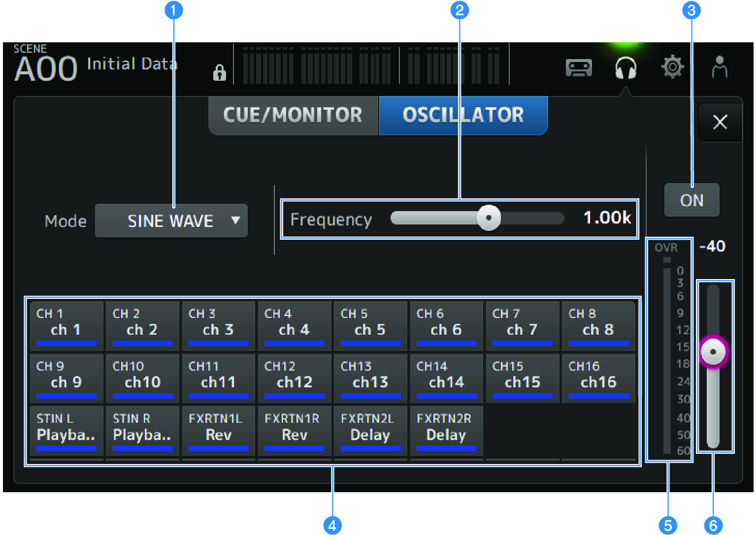
Task: Close the oscillator screen with X
Action: click(720, 122)
